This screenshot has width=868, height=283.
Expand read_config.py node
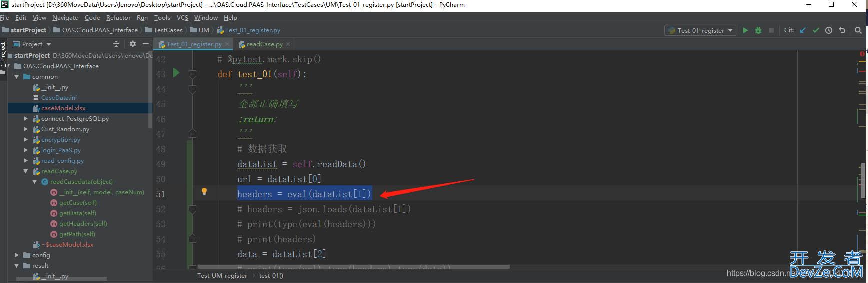[26, 161]
